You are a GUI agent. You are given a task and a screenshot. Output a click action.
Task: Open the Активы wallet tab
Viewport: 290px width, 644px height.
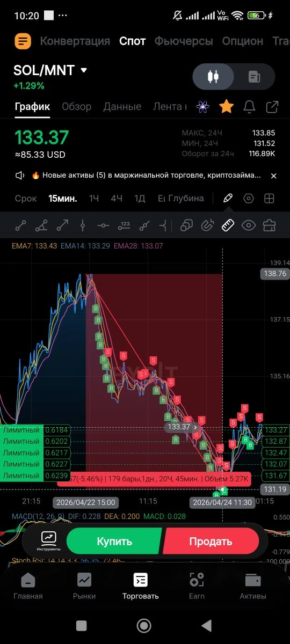(252, 586)
